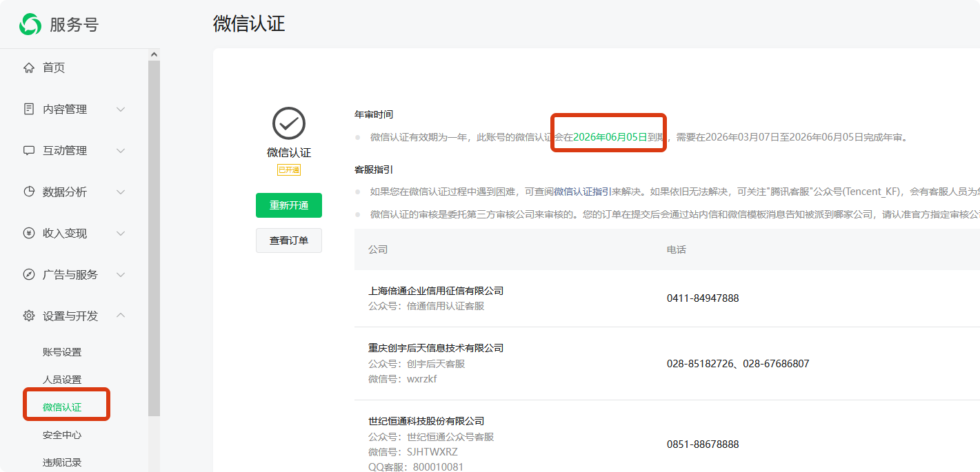The height and width of the screenshot is (472, 980).
Task: Expand the 广告与服务 chevron
Action: (x=121, y=274)
